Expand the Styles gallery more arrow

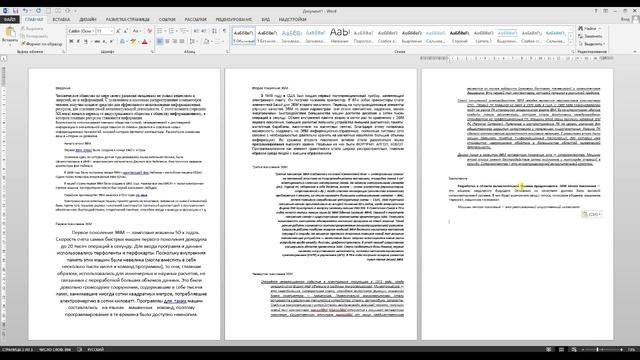coord(571,42)
